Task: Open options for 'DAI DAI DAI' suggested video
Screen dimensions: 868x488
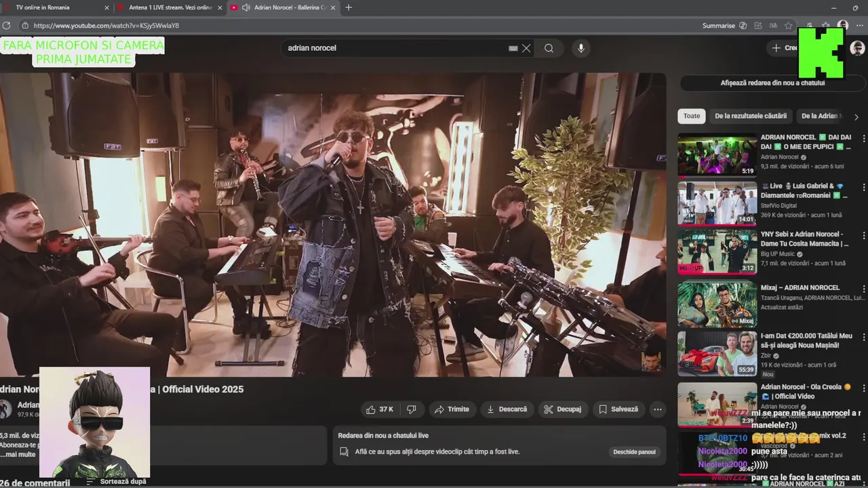Action: point(863,138)
